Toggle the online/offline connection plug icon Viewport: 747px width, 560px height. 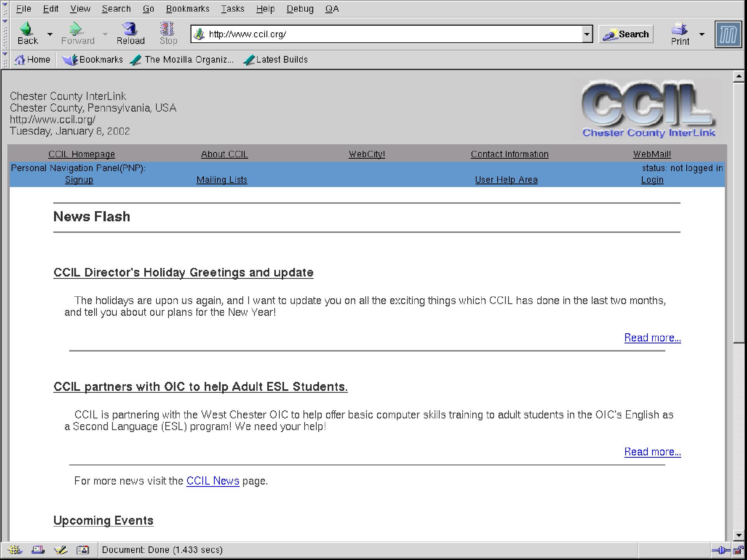click(x=721, y=550)
